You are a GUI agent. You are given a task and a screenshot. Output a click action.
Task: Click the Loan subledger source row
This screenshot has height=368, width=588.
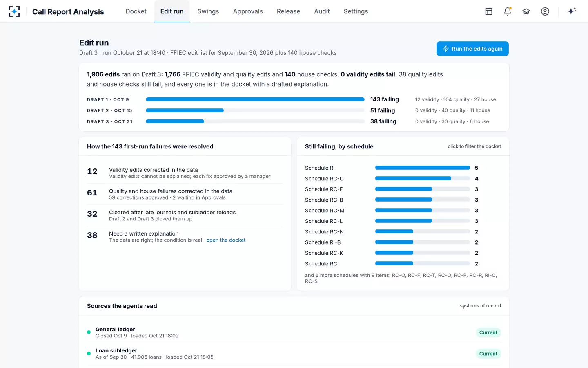pos(294,354)
